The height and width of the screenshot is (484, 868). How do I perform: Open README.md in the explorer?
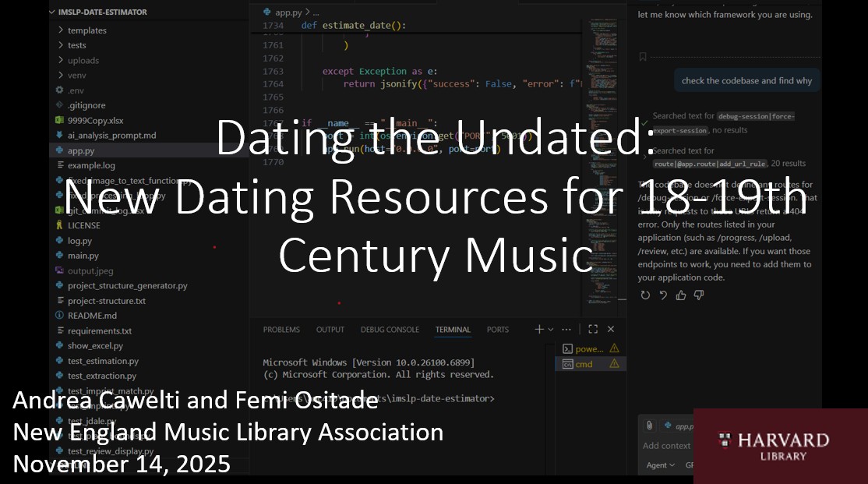pos(92,316)
